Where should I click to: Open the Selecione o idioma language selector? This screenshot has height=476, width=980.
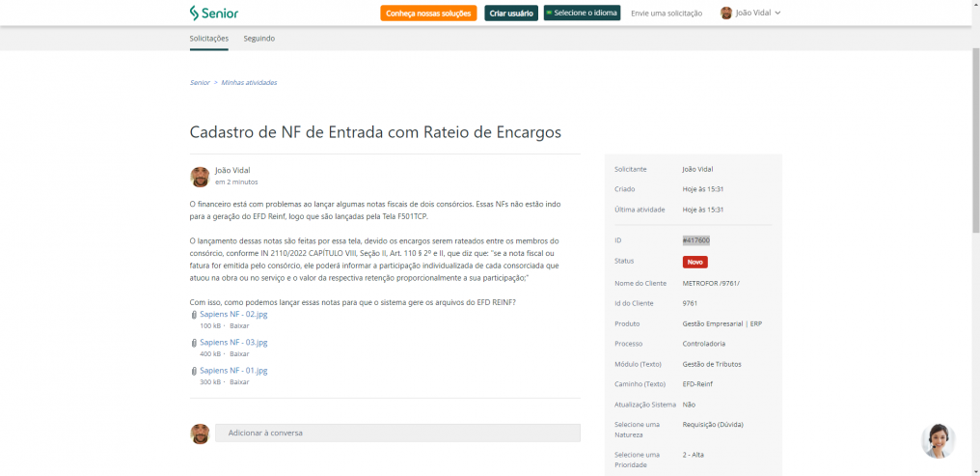(582, 14)
